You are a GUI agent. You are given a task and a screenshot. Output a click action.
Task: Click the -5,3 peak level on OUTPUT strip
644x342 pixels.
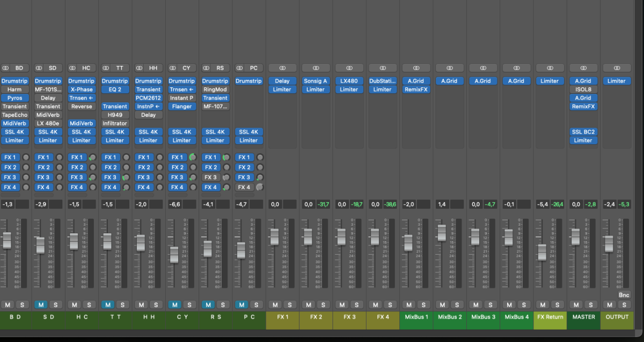pyautogui.click(x=624, y=204)
